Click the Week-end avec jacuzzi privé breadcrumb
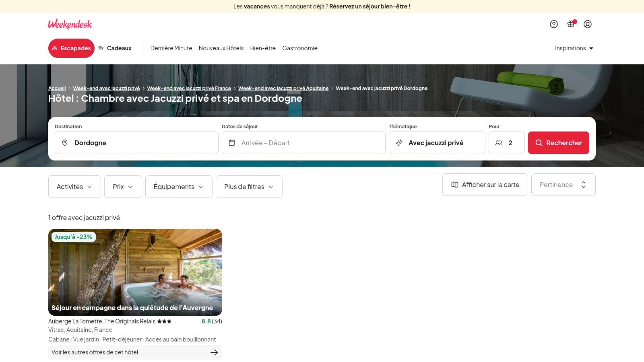Viewport: 644px width, 362px height. [106, 88]
